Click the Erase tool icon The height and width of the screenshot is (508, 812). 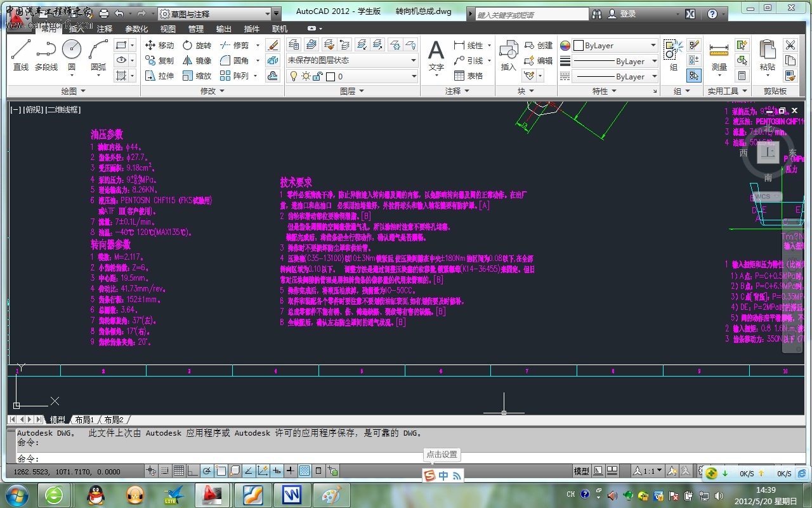(273, 45)
